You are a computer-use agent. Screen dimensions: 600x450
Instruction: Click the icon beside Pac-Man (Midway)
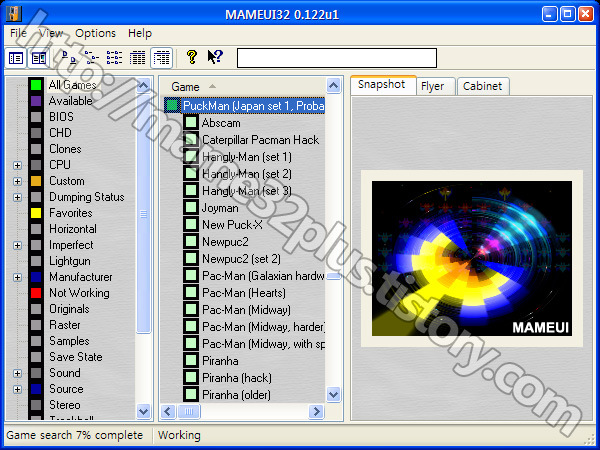click(191, 310)
